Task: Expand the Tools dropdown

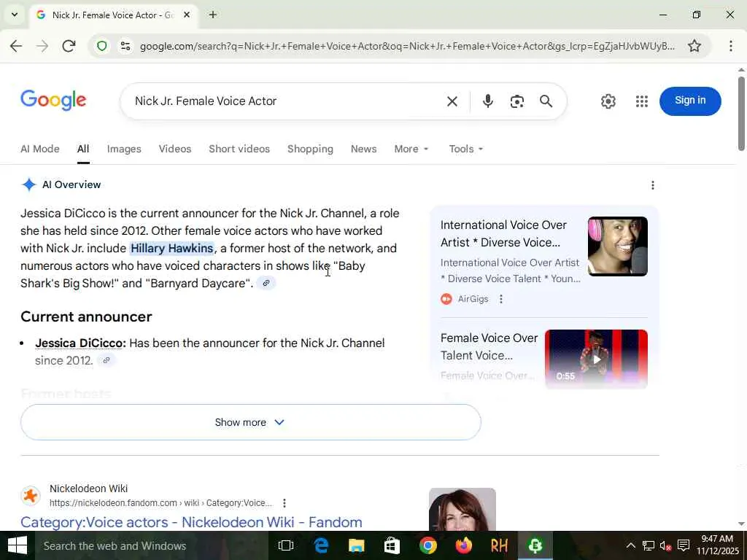Action: [466, 149]
